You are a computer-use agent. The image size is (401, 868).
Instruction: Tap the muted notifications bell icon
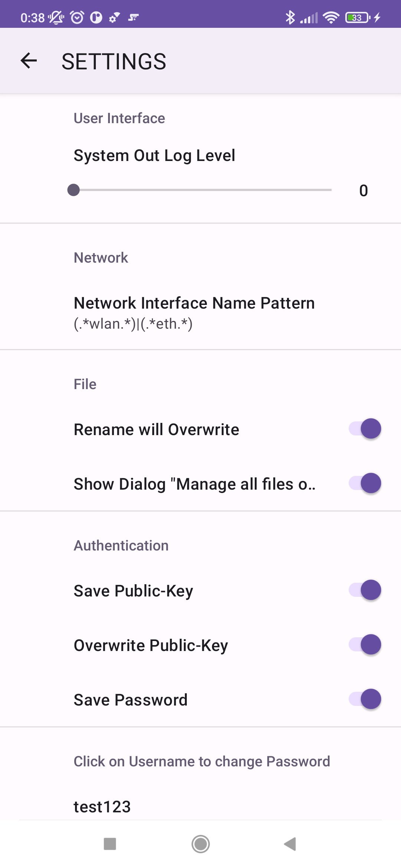[56, 17]
